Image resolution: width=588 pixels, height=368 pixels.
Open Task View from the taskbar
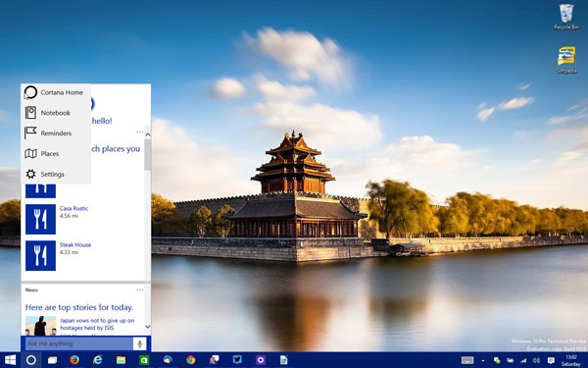tap(53, 360)
